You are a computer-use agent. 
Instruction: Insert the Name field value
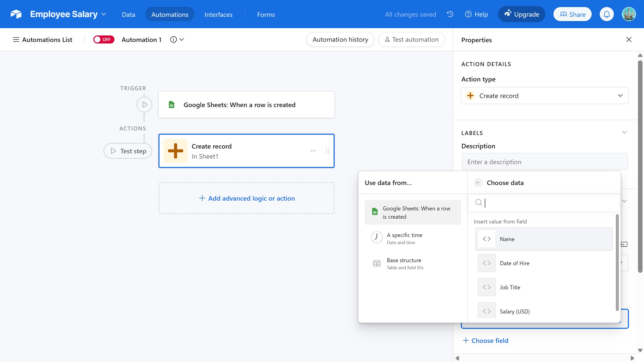544,239
